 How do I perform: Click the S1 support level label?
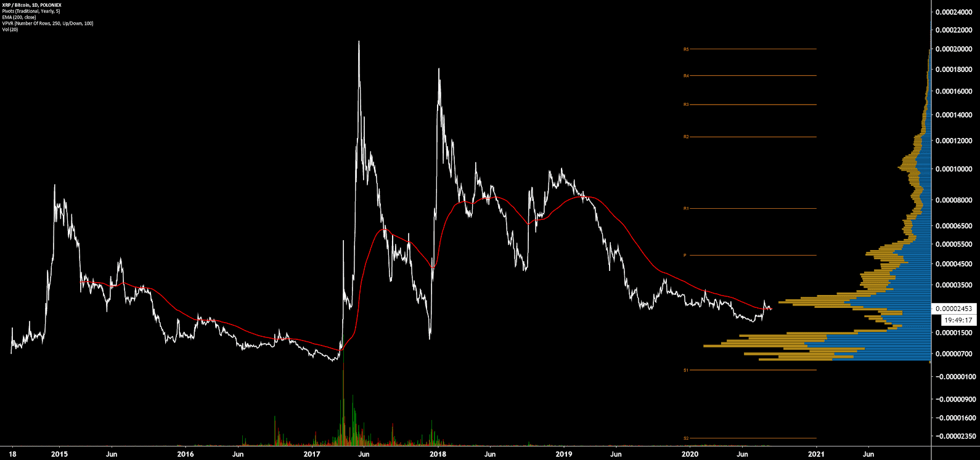(686, 370)
